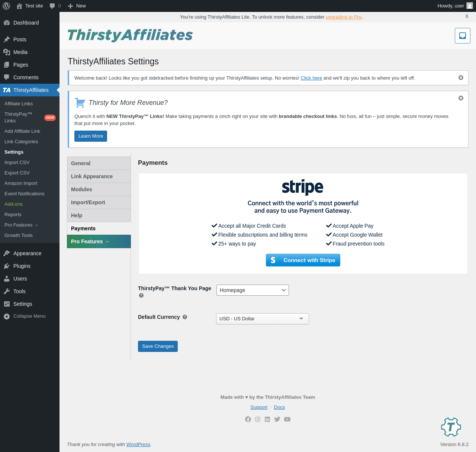Open the Twitter social icon

[277, 419]
